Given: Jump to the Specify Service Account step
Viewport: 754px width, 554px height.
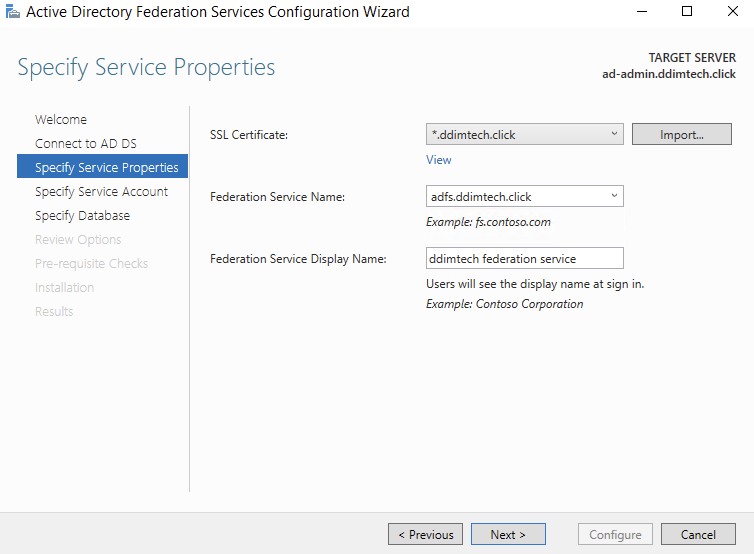Looking at the screenshot, I should point(101,191).
